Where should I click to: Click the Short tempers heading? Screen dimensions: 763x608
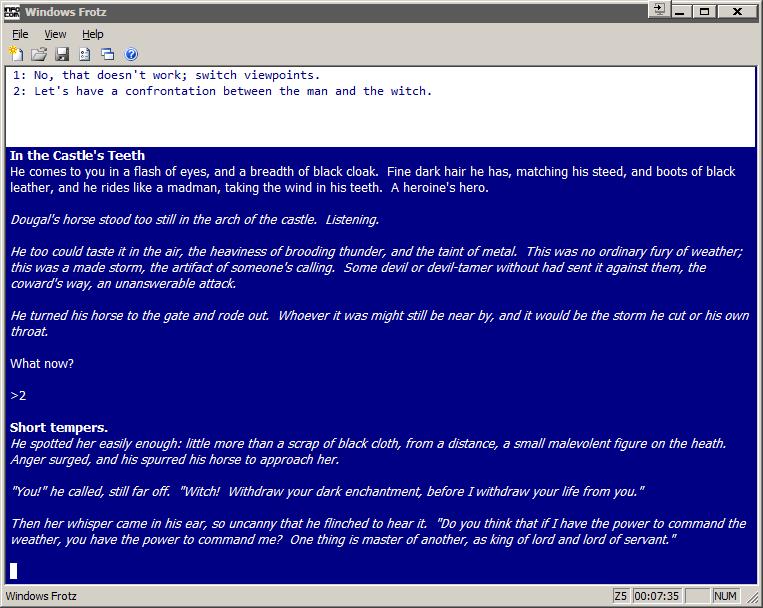(59, 427)
